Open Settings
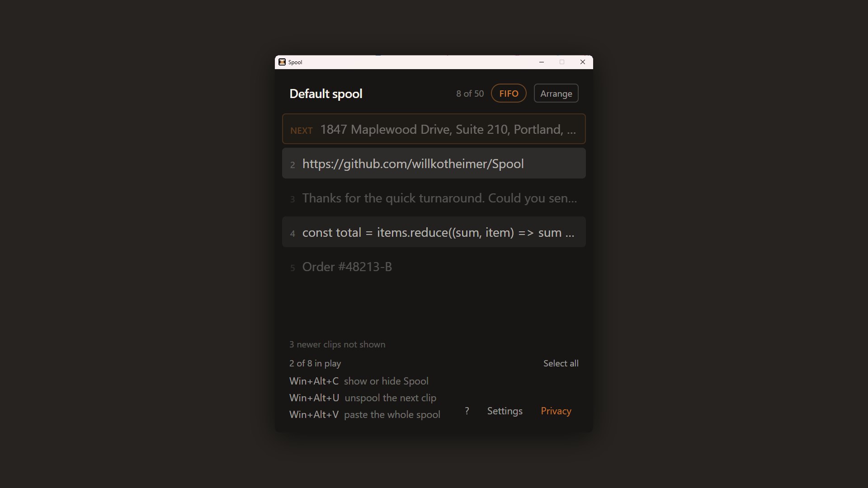Image resolution: width=868 pixels, height=488 pixels. point(505,411)
